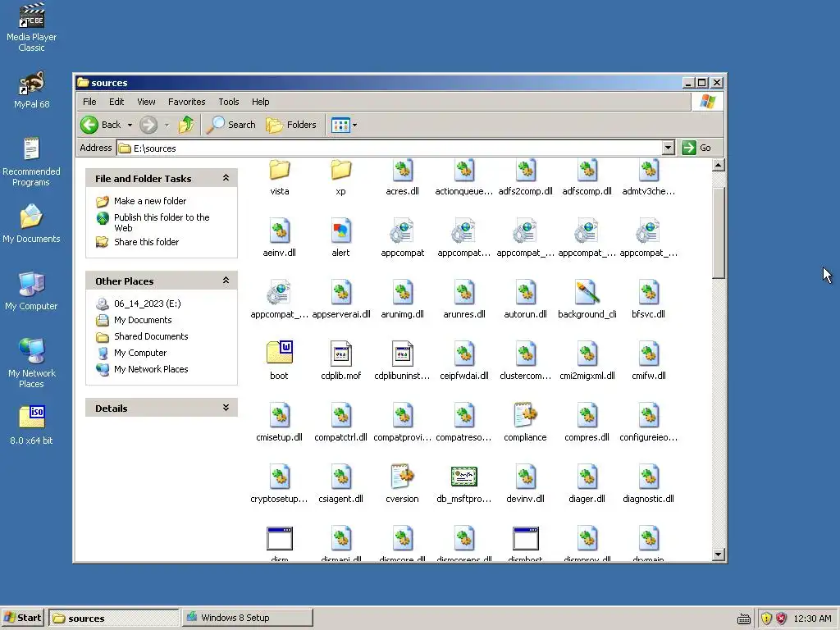
Task: Select the cdplib.mof file
Action: coord(340,361)
